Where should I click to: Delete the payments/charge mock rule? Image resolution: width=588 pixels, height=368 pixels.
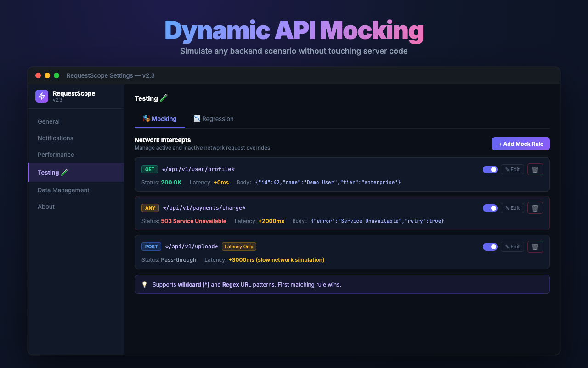point(535,208)
